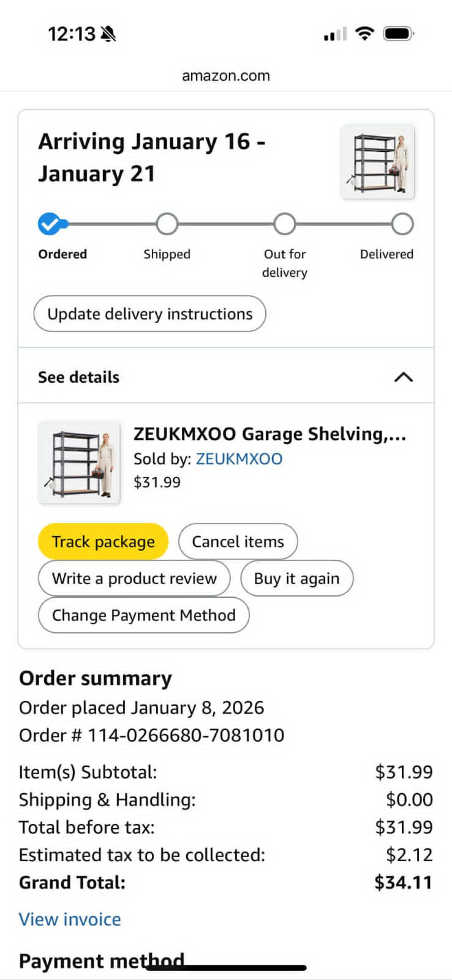This screenshot has height=980, width=452.
Task: Tap the See details section header
Action: click(79, 377)
